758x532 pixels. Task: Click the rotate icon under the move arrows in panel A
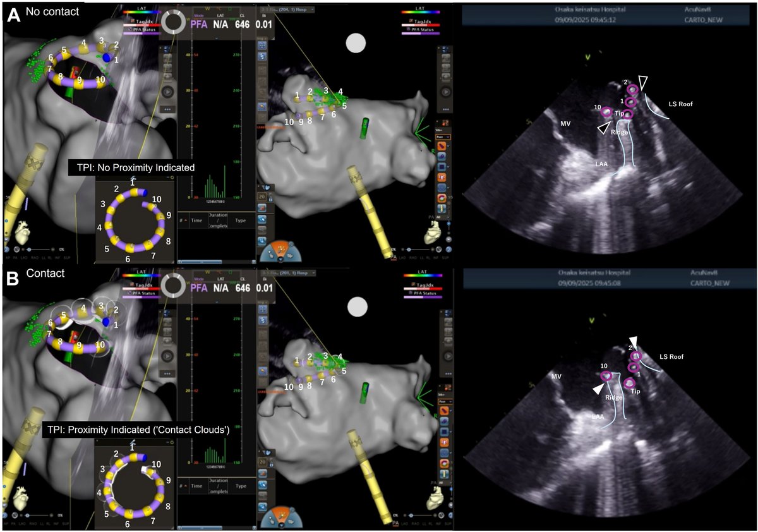click(262, 57)
